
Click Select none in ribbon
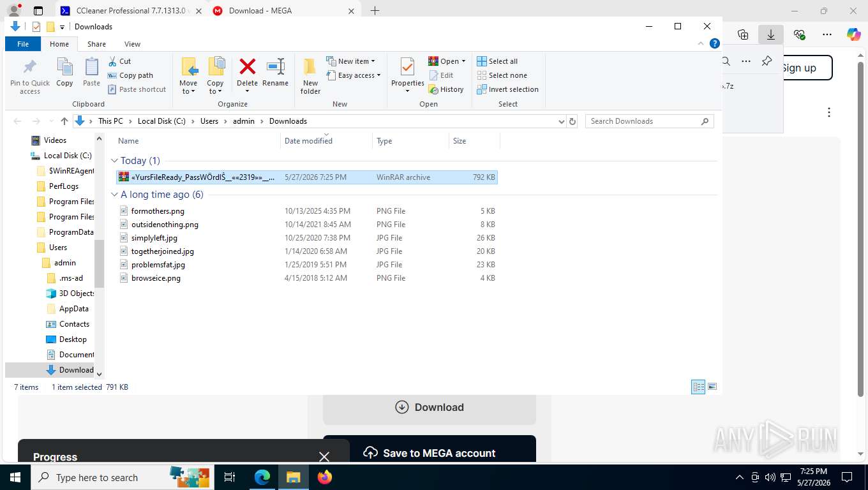point(502,75)
